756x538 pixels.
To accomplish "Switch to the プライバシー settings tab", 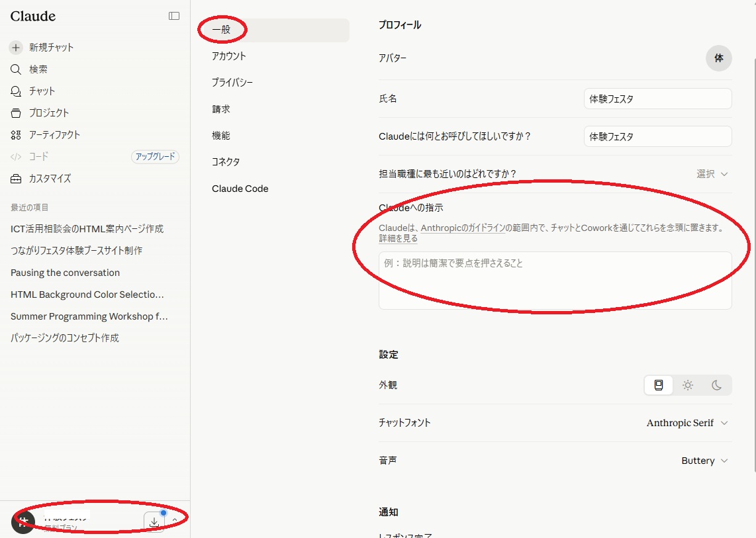I will 232,83.
